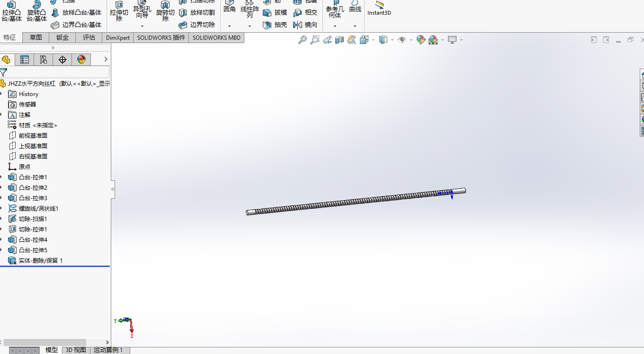The height and width of the screenshot is (354, 644).
Task: Click the 相交 intersect tool
Action: coord(305,13)
